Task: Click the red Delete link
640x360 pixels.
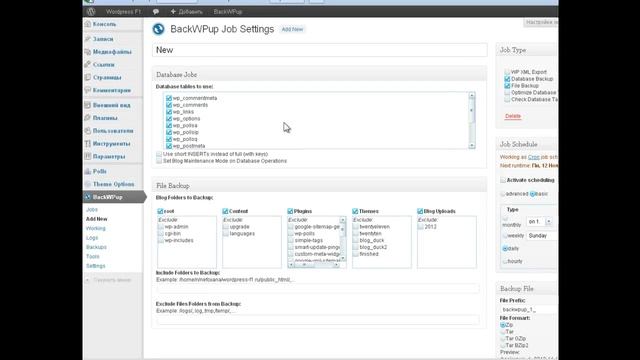Action: 513,116
